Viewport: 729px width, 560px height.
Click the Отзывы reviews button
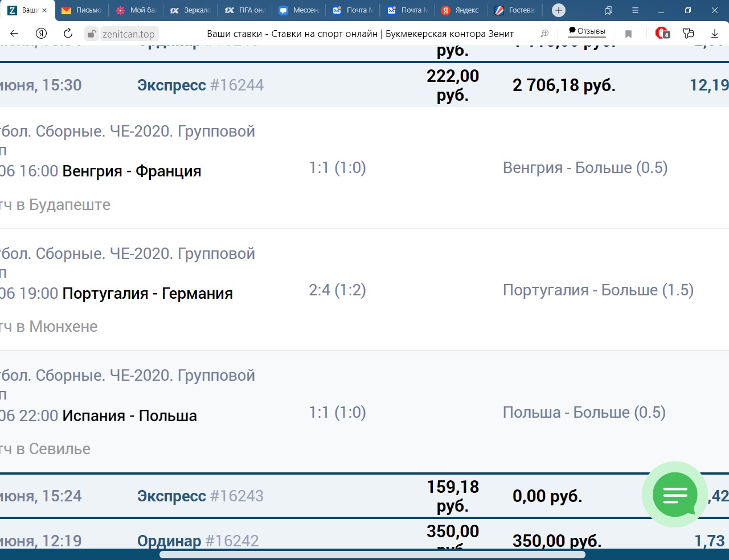587,31
